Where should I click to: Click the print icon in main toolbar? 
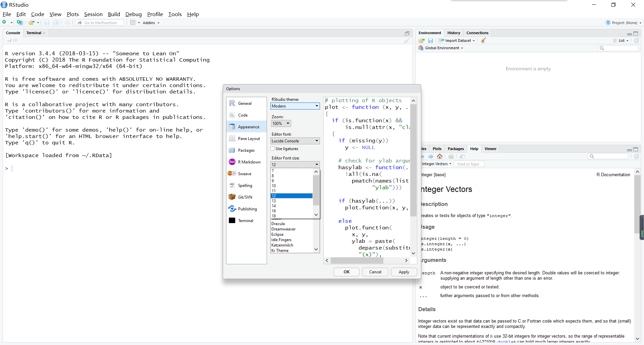coord(67,22)
